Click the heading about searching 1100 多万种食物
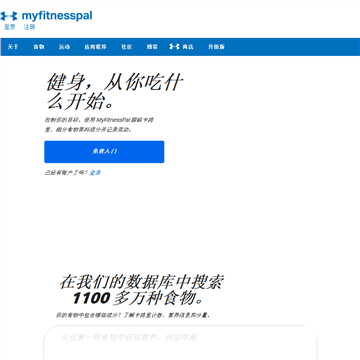Image resolution: width=360 pixels, height=360 pixels. pos(141,290)
